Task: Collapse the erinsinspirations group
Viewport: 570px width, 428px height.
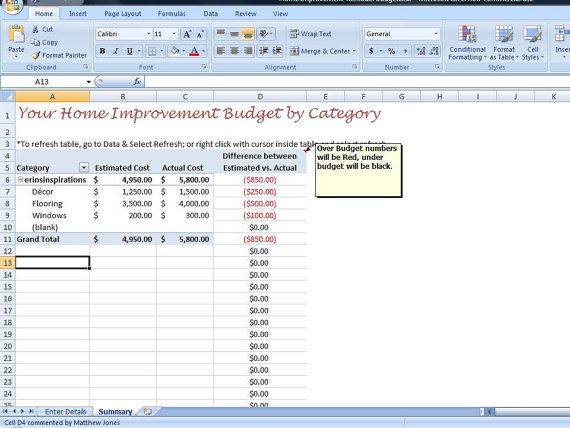Action: pos(21,179)
